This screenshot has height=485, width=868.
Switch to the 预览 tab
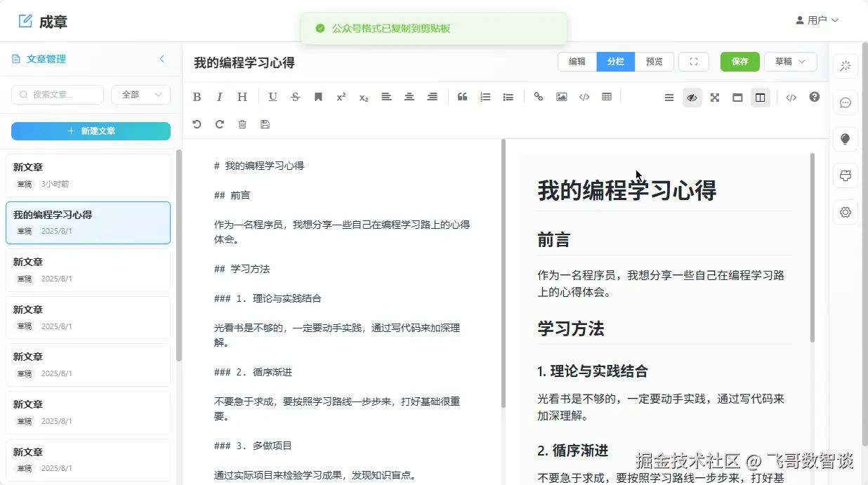(x=654, y=62)
